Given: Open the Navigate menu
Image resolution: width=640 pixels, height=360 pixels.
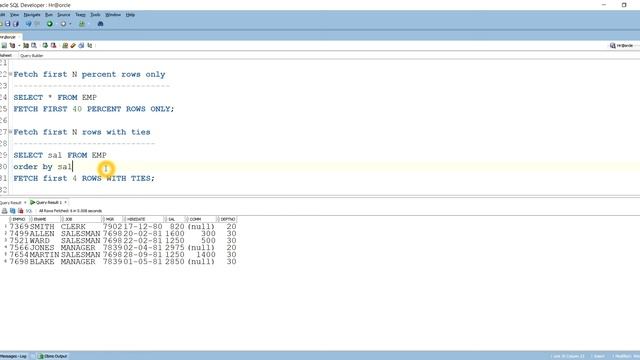Looking at the screenshot, I should [32, 15].
